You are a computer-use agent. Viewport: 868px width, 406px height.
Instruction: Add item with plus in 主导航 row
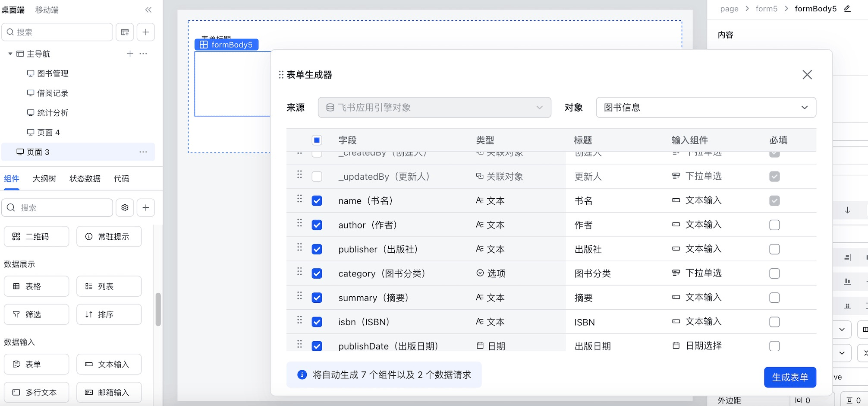coord(130,54)
